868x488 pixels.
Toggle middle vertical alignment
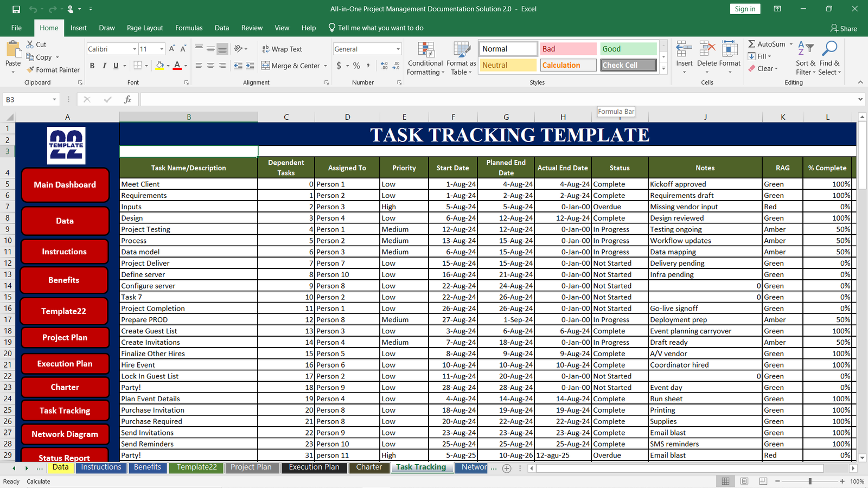(210, 49)
